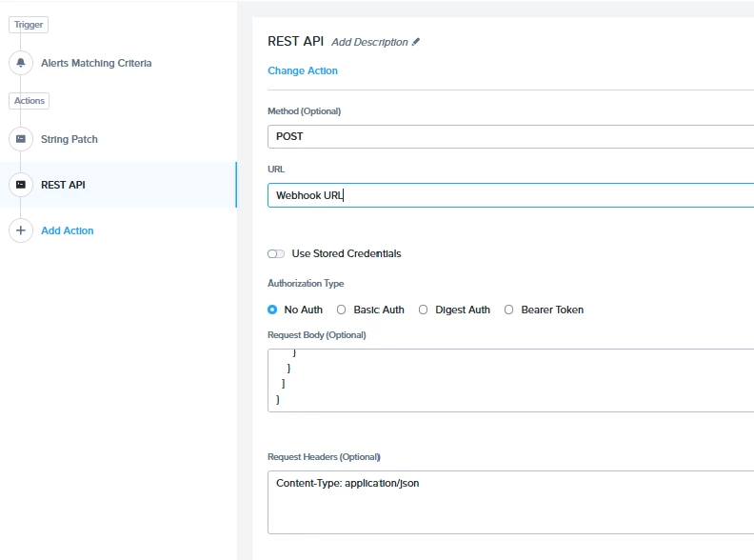Select the No Auth radio button
The height and width of the screenshot is (560, 754).
[x=272, y=310]
